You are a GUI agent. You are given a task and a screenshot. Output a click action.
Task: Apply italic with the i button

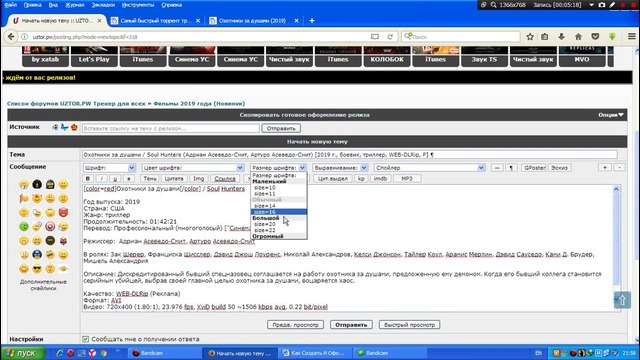[x=101, y=178]
